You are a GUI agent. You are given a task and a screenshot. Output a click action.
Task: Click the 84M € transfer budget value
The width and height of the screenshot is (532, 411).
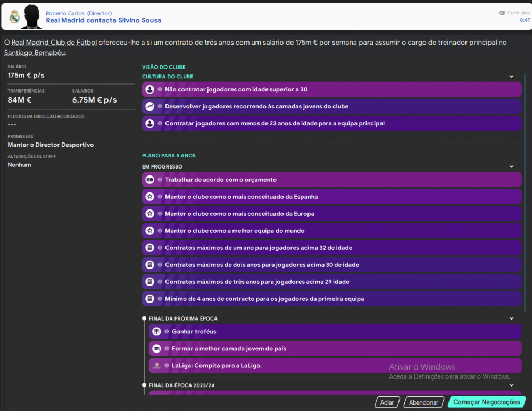tap(20, 100)
